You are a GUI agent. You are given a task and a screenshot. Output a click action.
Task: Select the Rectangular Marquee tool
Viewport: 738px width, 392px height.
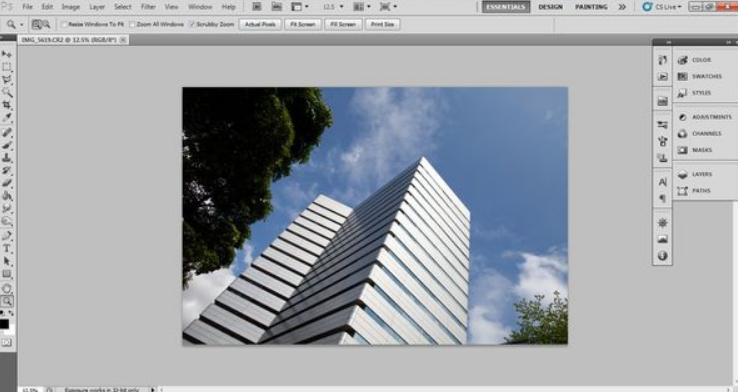click(x=7, y=67)
